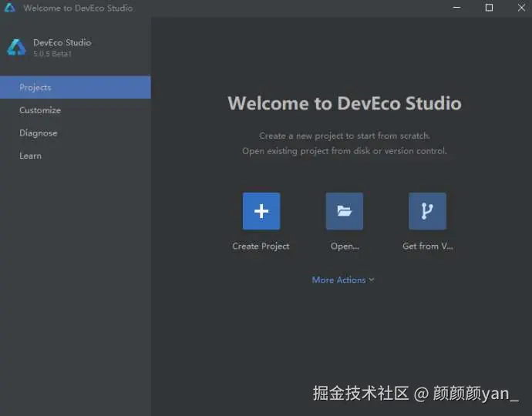Image resolution: width=532 pixels, height=416 pixels.
Task: Click 'Open existing project from disk' text
Action: pyautogui.click(x=345, y=151)
